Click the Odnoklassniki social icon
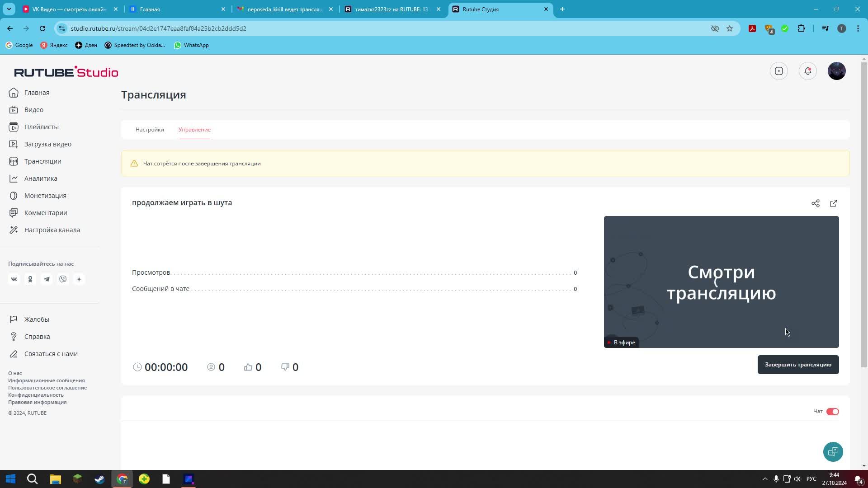This screenshot has width=868, height=488. coord(30,279)
